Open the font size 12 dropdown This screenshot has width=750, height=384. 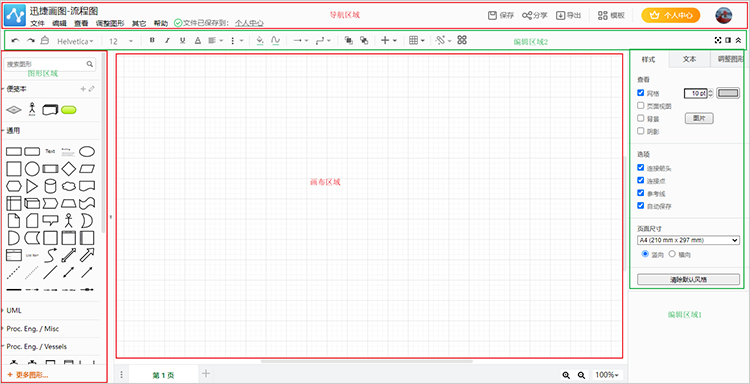[x=121, y=41]
